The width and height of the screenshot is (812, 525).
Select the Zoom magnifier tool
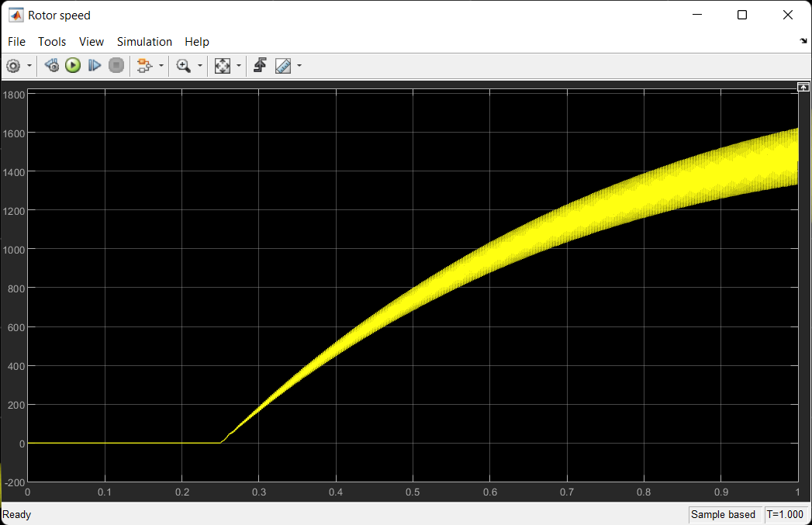183,66
